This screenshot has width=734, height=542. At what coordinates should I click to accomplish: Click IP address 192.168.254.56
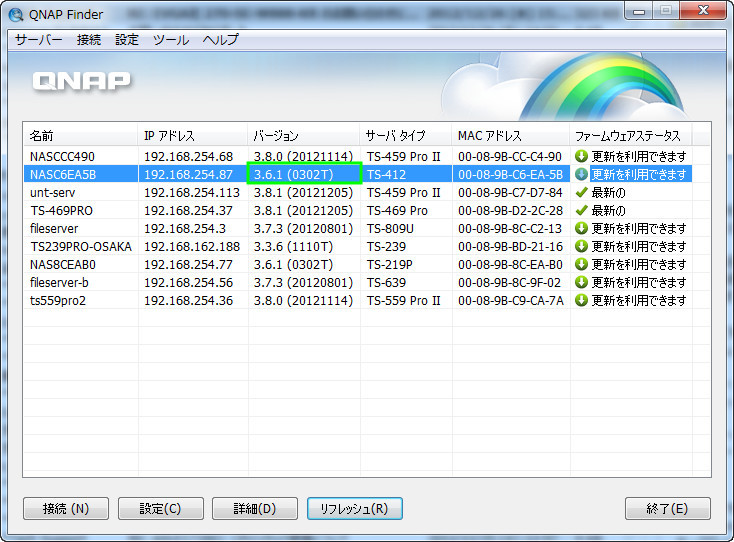(188, 283)
